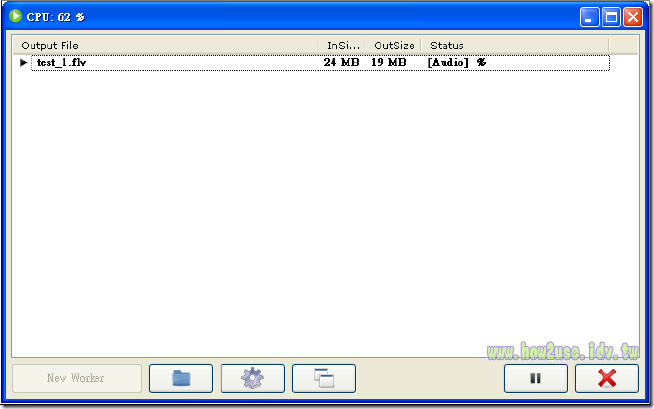Cancel the job with the red X button

click(607, 378)
